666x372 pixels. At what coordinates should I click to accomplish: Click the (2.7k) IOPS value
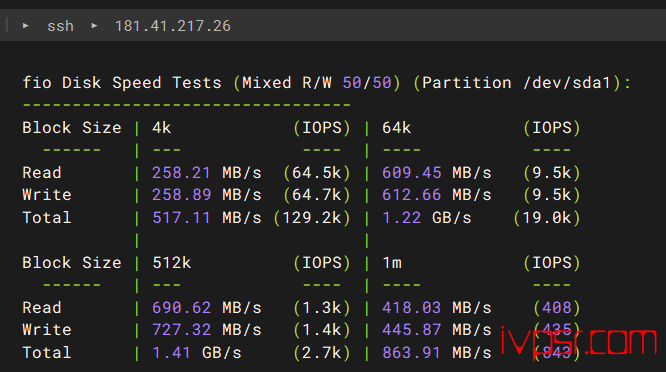coord(322,353)
